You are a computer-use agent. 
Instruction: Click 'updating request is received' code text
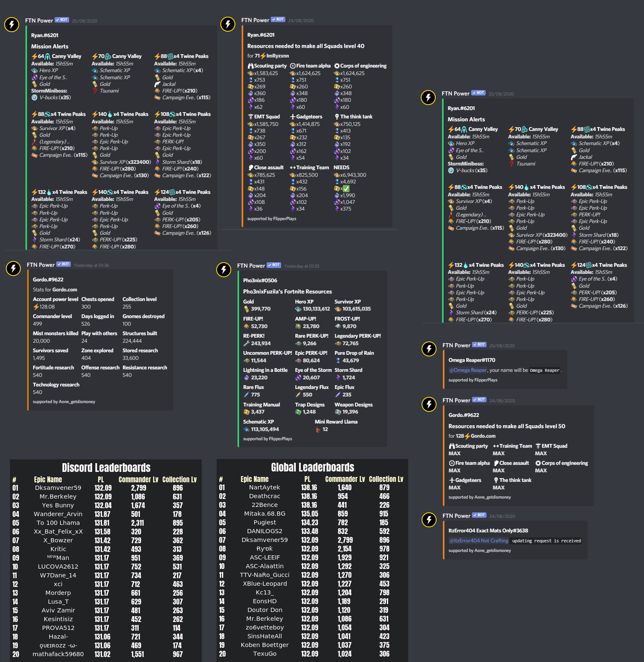point(547,541)
